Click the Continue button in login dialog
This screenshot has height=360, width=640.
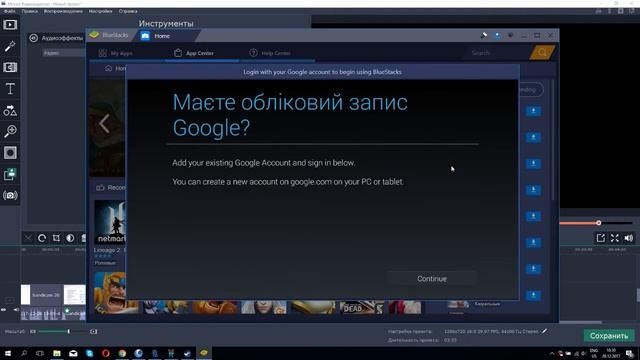pos(432,279)
